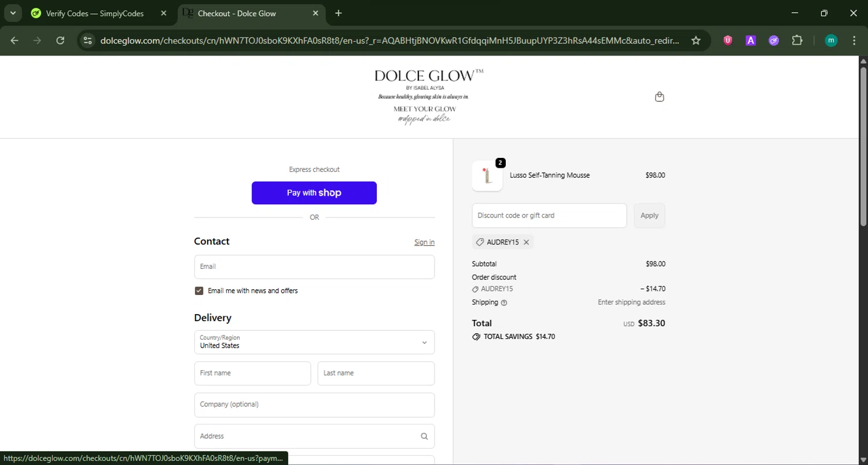The width and height of the screenshot is (868, 465).
Task: Click Pay with Shop button
Action: pos(314,193)
